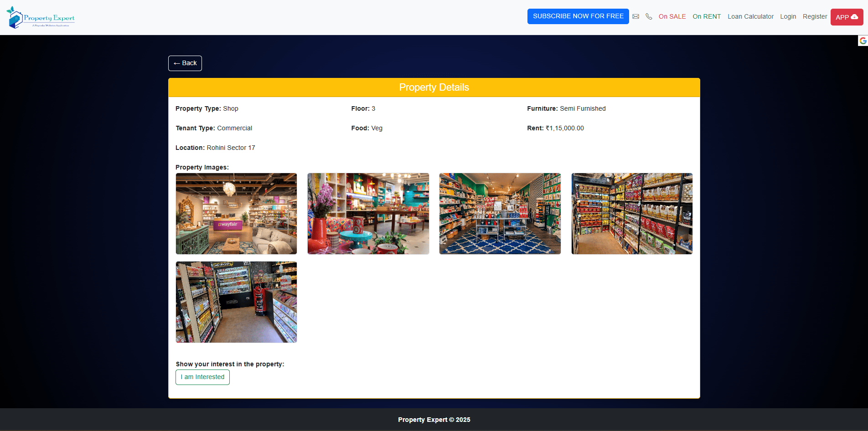Click the yellow Property Details header
The height and width of the screenshot is (431, 868).
434,87
